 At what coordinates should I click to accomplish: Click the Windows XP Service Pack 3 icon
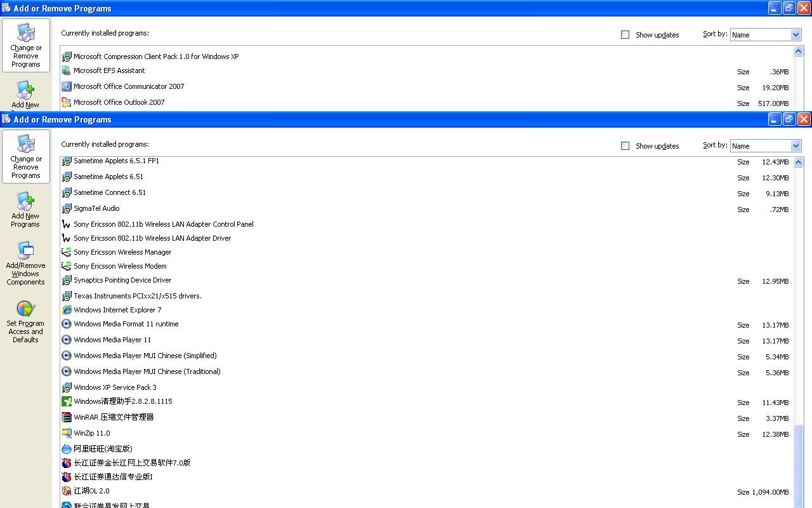click(66, 387)
